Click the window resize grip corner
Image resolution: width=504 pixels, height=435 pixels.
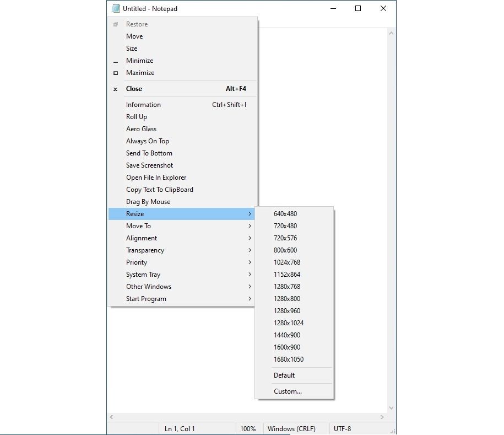coord(393,431)
